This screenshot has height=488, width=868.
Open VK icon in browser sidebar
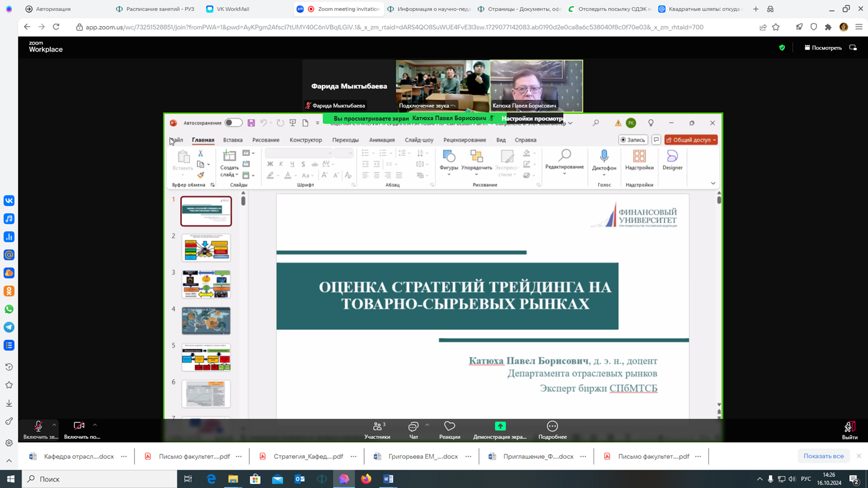coord(9,201)
